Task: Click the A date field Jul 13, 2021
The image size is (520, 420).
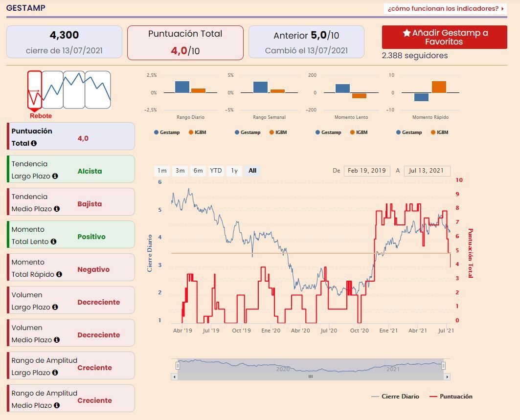Action: pos(427,171)
